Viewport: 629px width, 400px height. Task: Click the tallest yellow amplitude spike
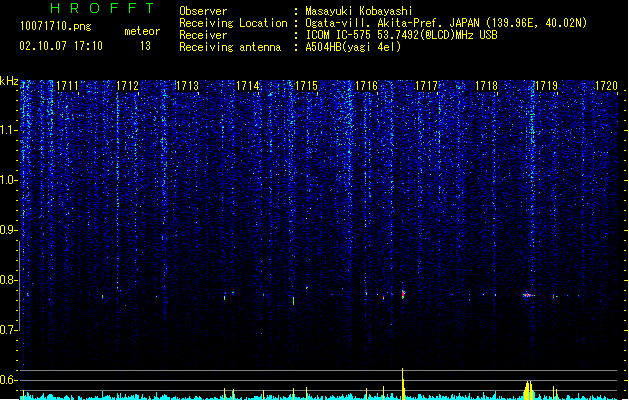(402, 383)
